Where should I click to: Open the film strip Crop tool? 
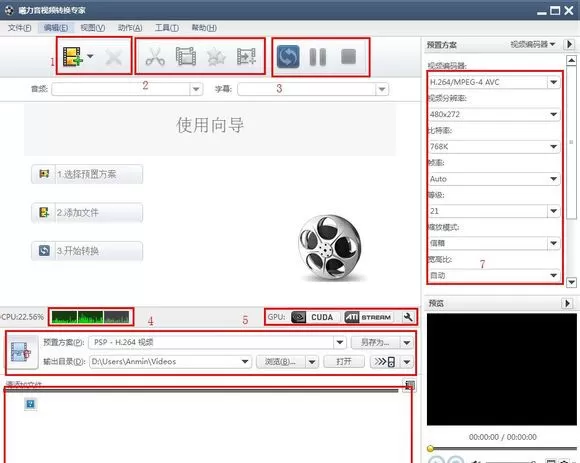(186, 56)
